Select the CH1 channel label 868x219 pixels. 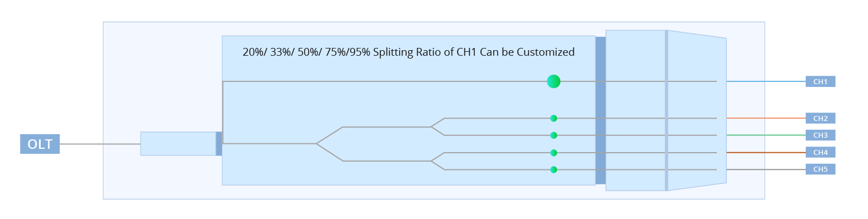point(820,81)
